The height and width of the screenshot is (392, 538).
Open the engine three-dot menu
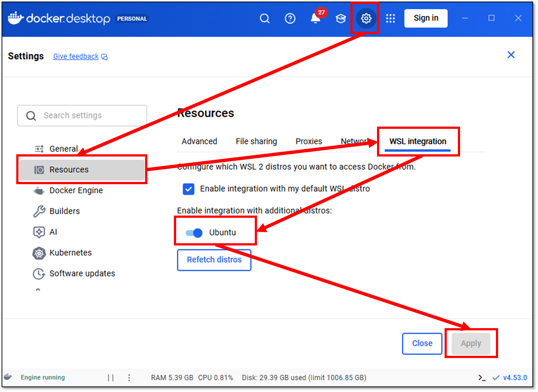click(129, 378)
